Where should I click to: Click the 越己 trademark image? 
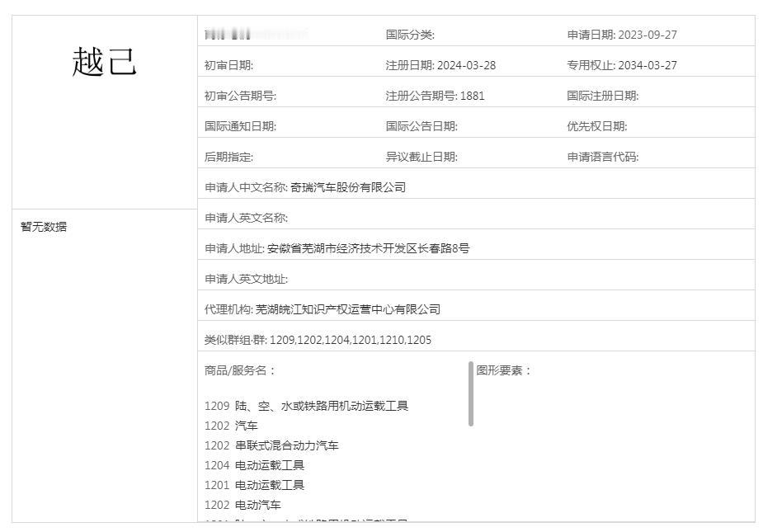(104, 62)
